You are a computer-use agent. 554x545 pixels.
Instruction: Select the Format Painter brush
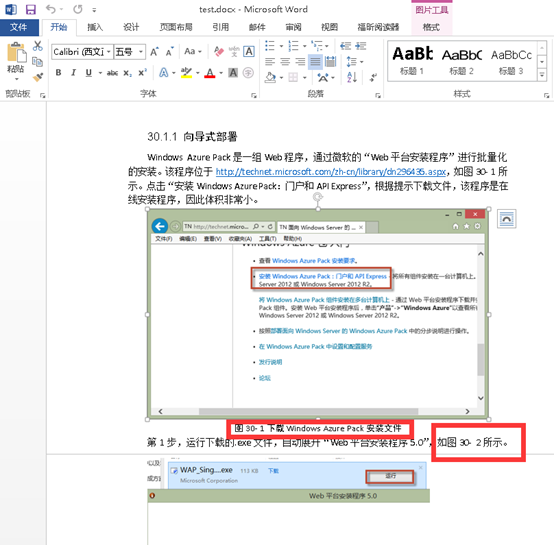[x=37, y=77]
